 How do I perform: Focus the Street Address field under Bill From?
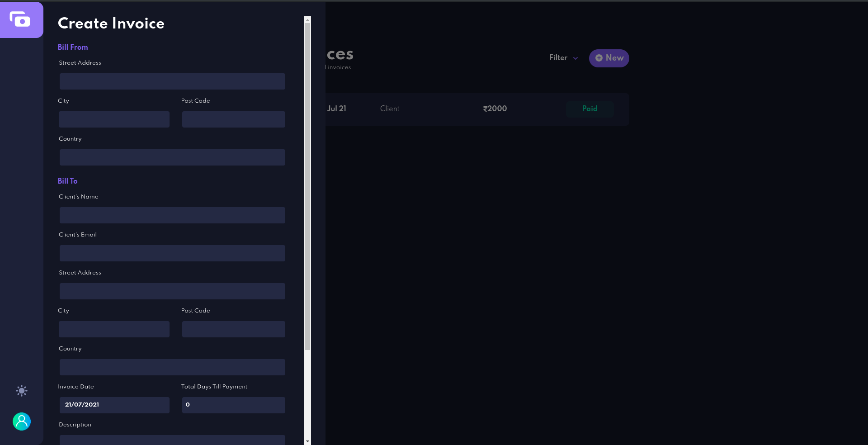172,81
